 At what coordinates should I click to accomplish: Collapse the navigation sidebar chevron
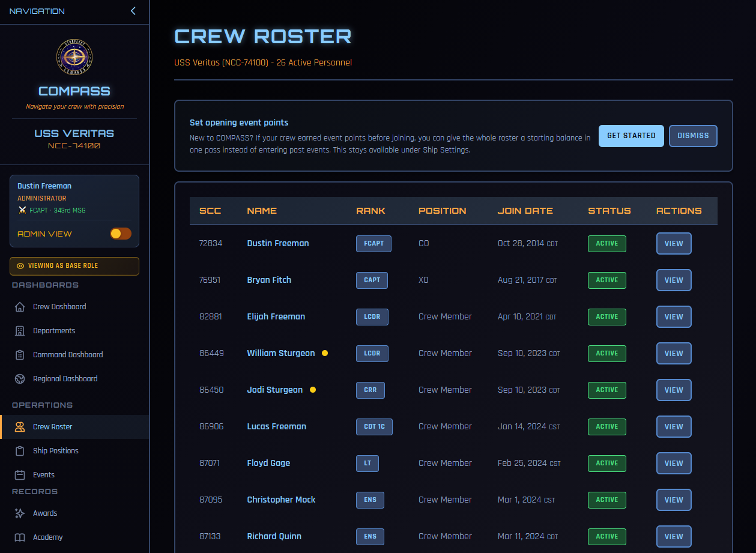pyautogui.click(x=133, y=11)
